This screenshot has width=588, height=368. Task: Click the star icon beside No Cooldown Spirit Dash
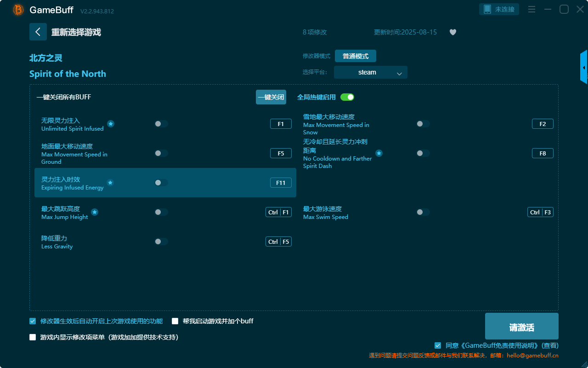379,153
